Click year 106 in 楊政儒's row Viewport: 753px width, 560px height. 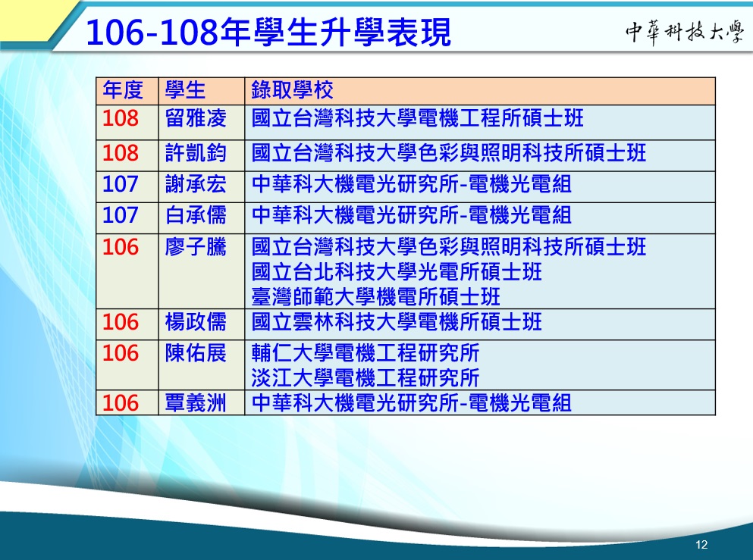(x=121, y=322)
